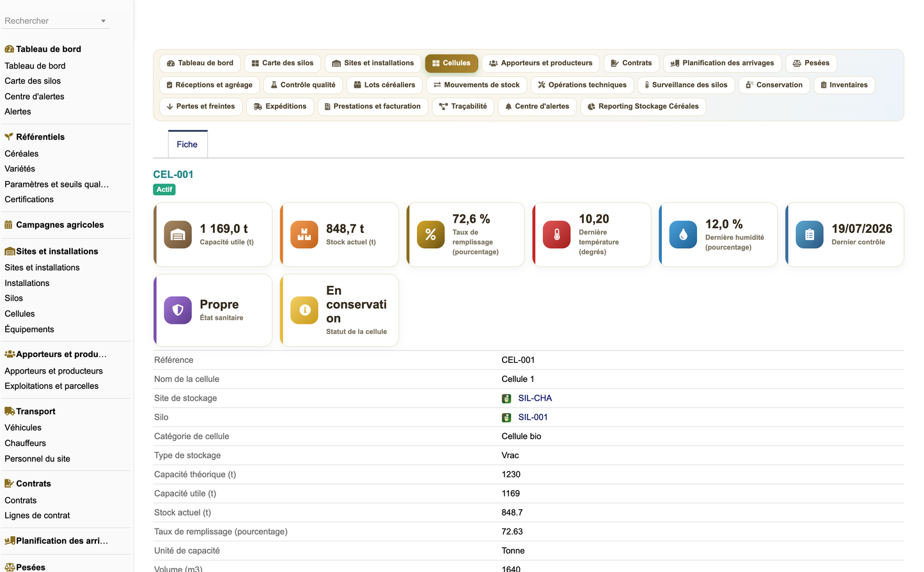Click the yellow info status icon

point(304,310)
